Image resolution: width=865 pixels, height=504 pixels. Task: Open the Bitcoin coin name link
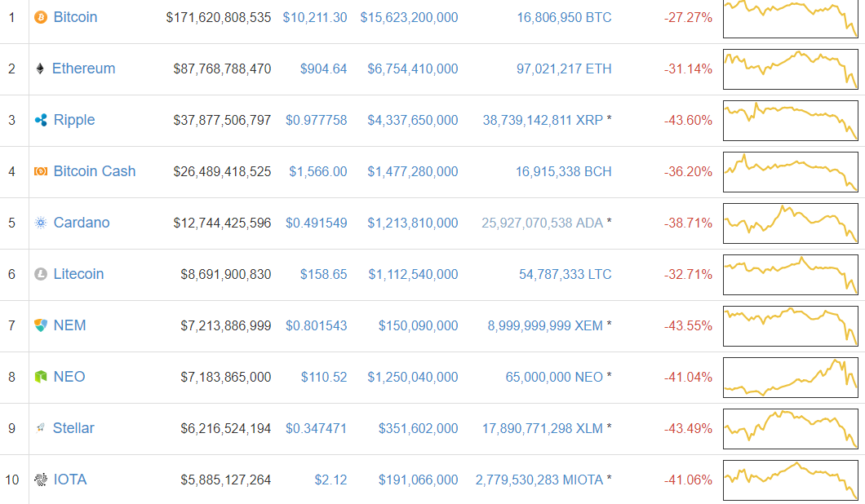75,17
